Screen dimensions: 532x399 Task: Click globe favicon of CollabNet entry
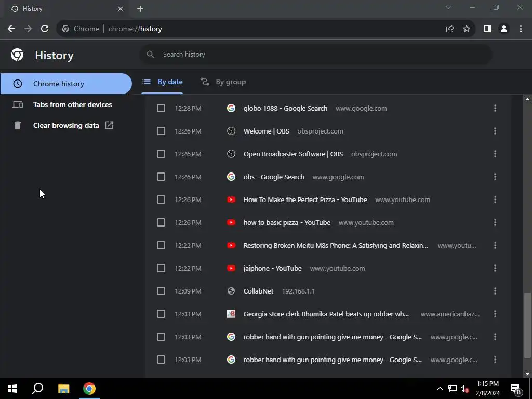tap(231, 291)
